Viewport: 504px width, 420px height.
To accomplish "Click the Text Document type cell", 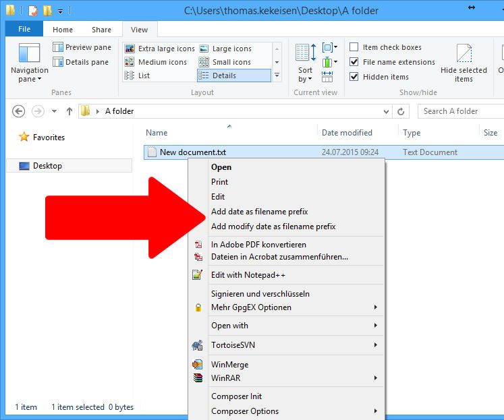I will click(430, 152).
